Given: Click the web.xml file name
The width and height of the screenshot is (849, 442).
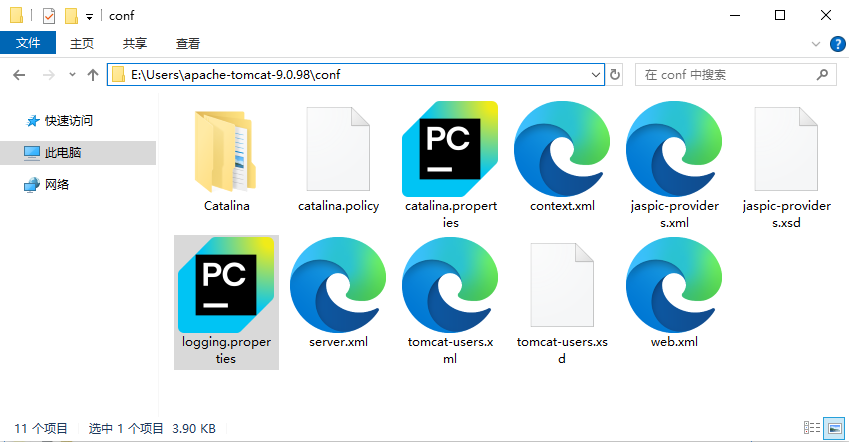Looking at the screenshot, I should coord(674,342).
